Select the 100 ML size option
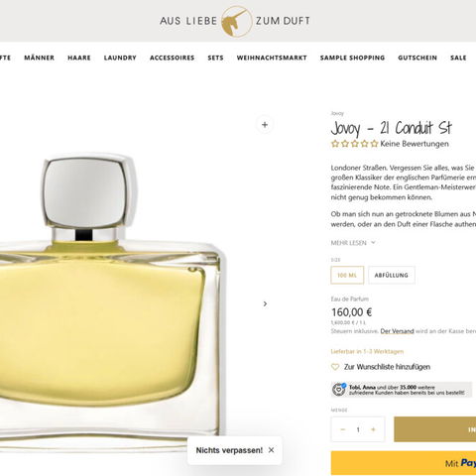 point(347,275)
